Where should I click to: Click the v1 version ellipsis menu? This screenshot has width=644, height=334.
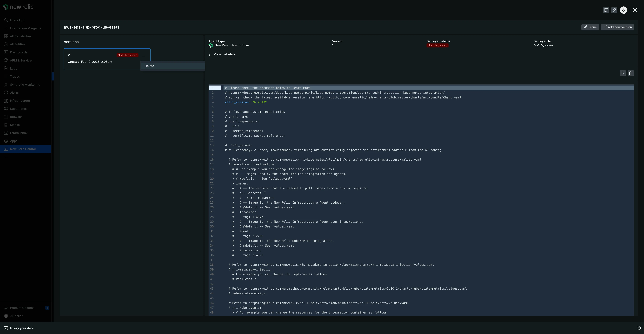(144, 55)
